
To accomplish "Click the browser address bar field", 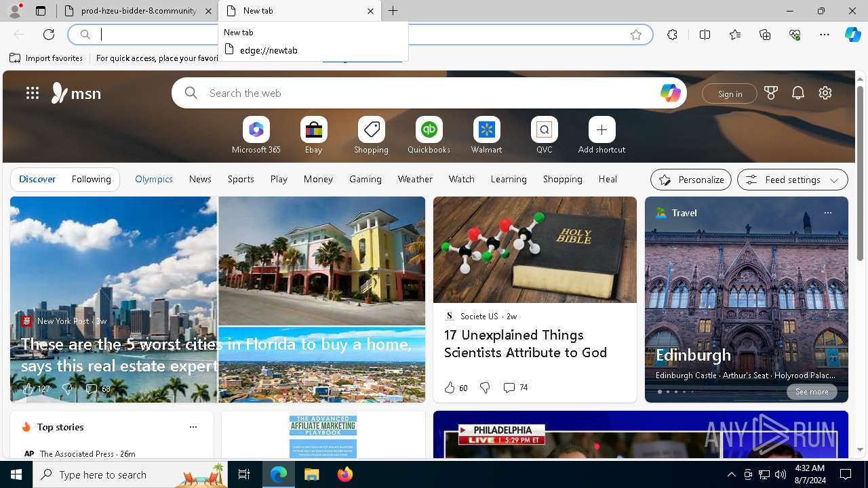I will 359,35.
